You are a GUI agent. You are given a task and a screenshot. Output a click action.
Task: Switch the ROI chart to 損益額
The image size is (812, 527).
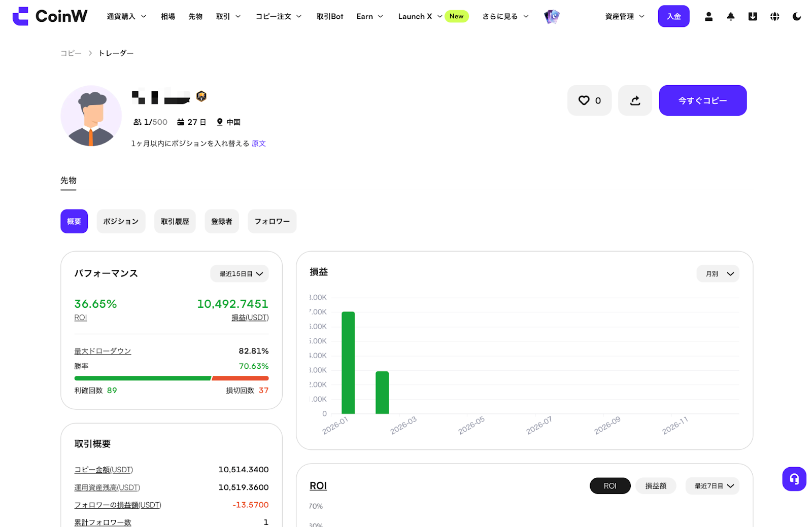655,486
